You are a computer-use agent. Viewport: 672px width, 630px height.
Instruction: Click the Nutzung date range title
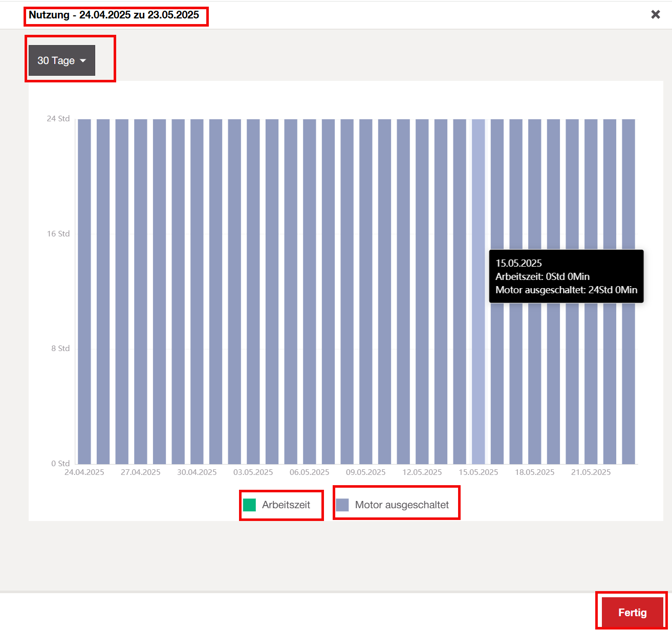coord(114,15)
